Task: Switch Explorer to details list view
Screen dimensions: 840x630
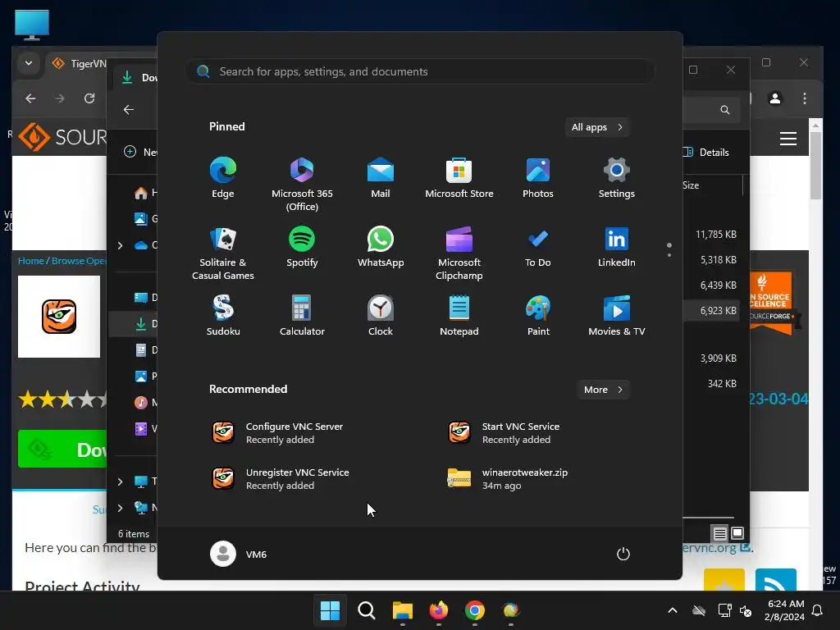Action: pyautogui.click(x=719, y=533)
